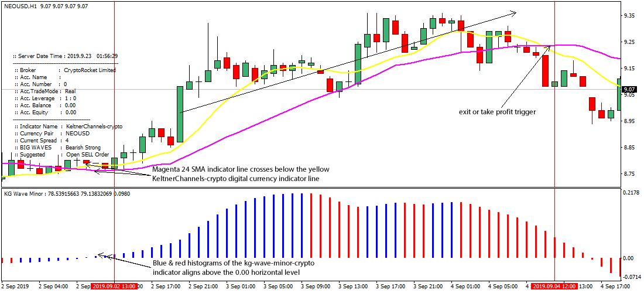Select the red 2019.09.02 13:00 time marker
644x293 pixels.
click(114, 287)
